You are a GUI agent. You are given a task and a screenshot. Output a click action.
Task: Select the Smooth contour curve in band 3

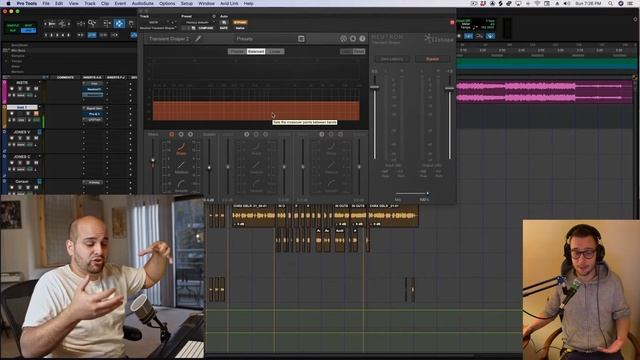click(x=331, y=185)
